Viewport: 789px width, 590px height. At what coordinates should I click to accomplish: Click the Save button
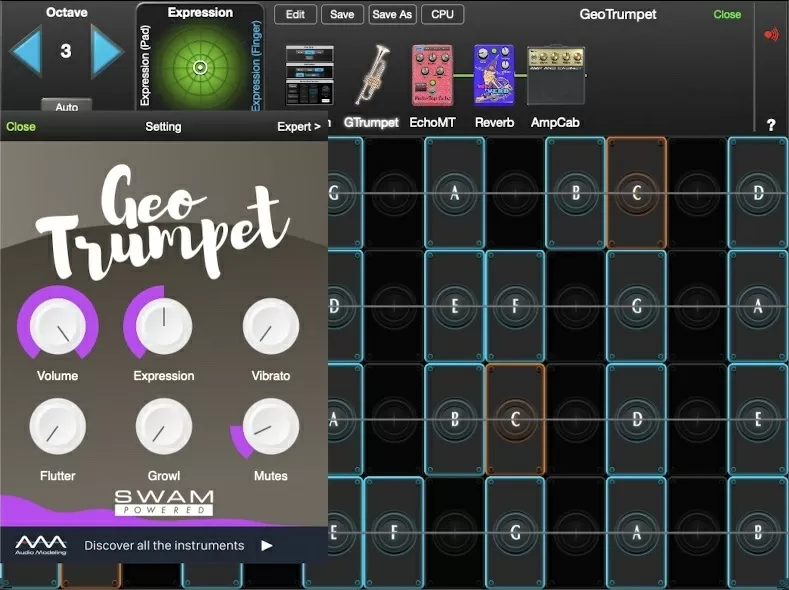tap(342, 15)
